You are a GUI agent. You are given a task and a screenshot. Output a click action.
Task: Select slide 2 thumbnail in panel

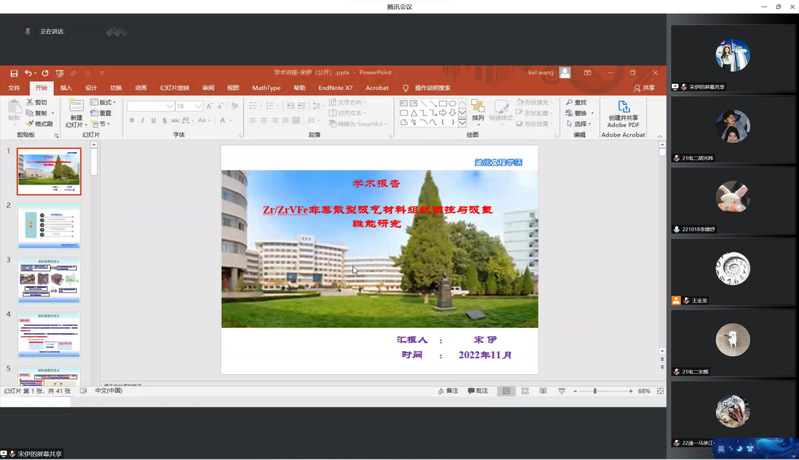(49, 226)
